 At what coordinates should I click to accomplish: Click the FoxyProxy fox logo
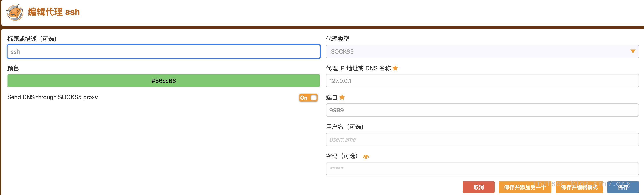coord(14,12)
